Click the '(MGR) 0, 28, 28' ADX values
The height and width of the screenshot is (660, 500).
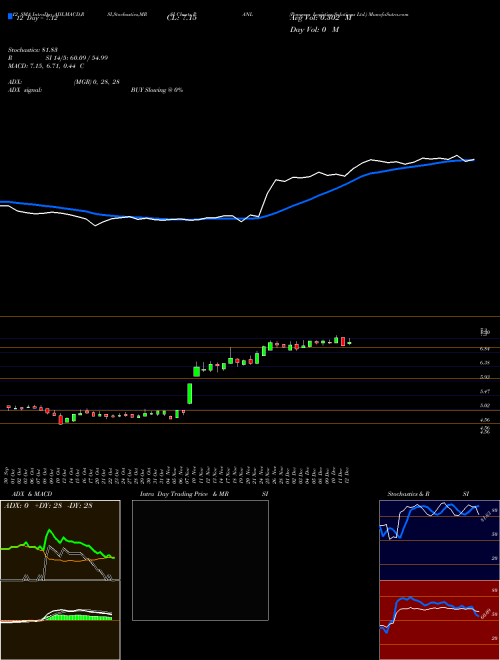coord(97,82)
